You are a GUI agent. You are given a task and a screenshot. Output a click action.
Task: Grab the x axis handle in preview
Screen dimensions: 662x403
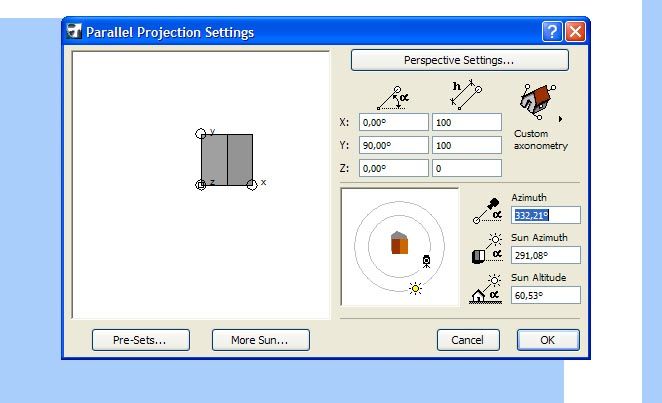252,185
